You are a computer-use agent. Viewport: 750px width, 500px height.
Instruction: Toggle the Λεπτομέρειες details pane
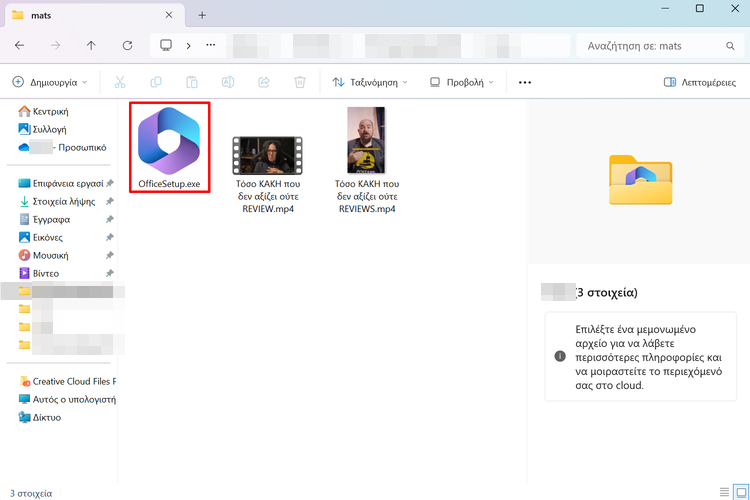[x=700, y=82]
